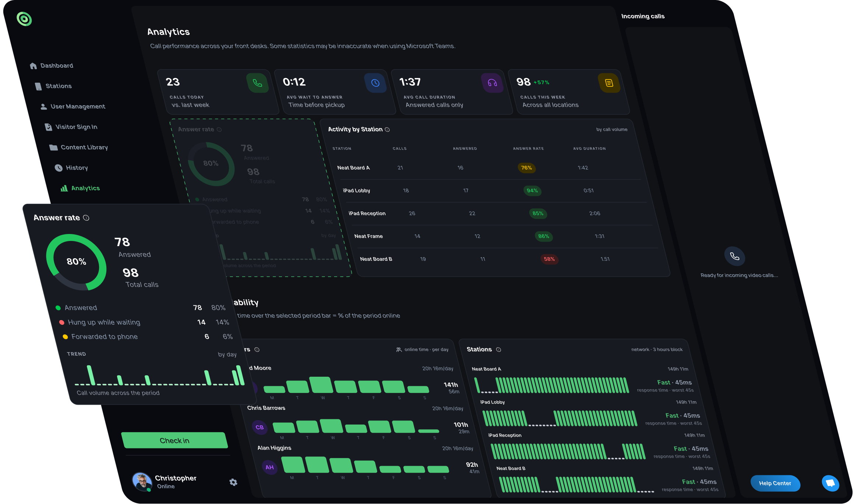Click the AH avatar of Alan Higgins
856x504 pixels.
(270, 467)
